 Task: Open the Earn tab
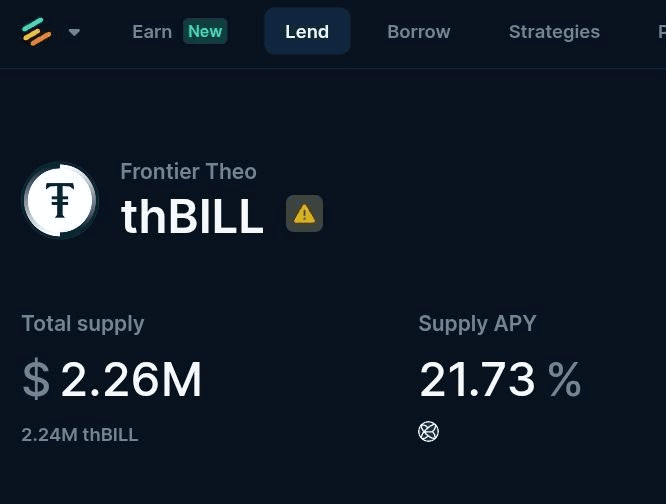coord(152,32)
